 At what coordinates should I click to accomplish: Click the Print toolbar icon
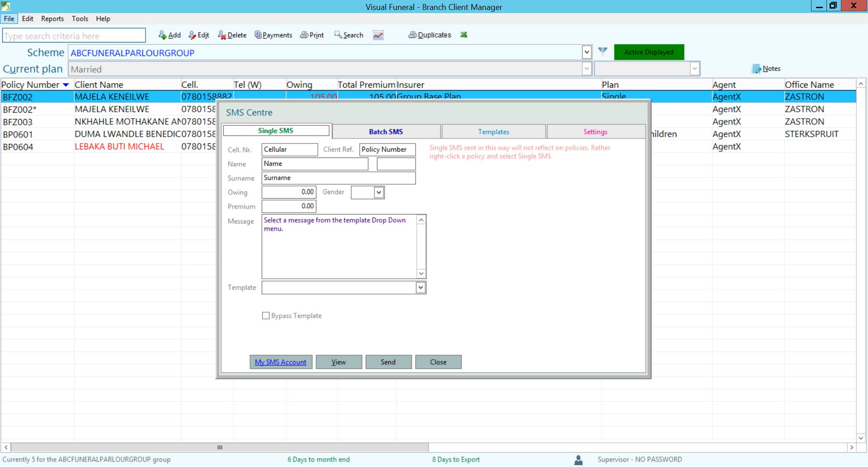tap(304, 35)
